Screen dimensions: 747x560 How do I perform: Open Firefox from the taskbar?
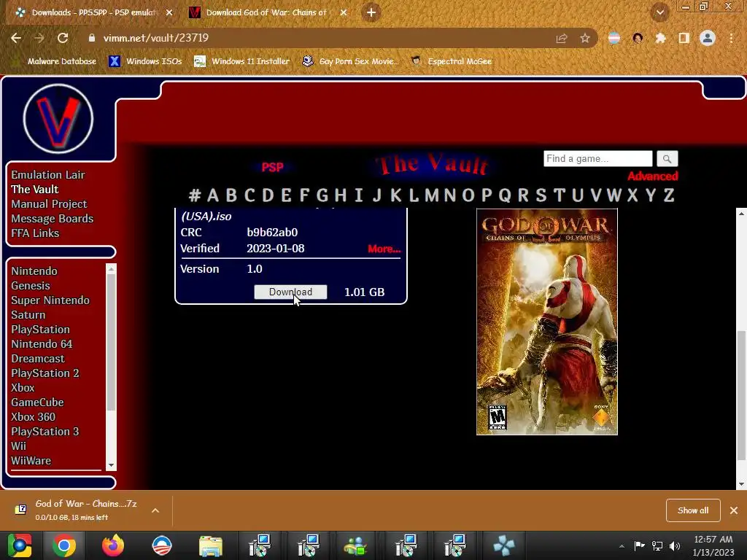[x=113, y=545]
